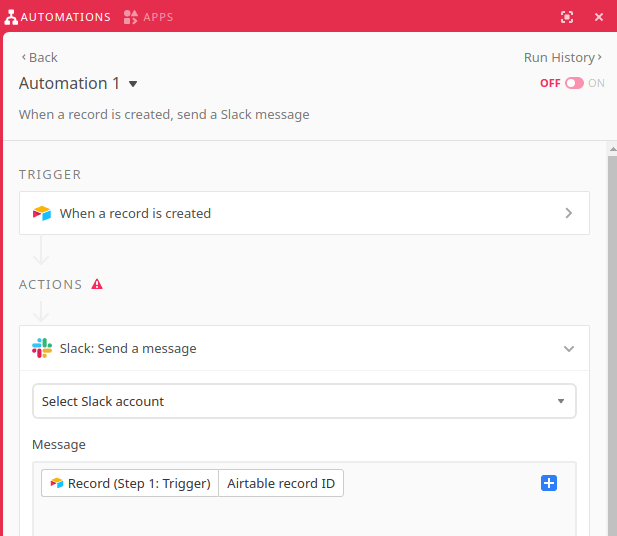Click the vertical scrollbar thumb
Viewport: 617px width, 536px height.
tap(612, 346)
